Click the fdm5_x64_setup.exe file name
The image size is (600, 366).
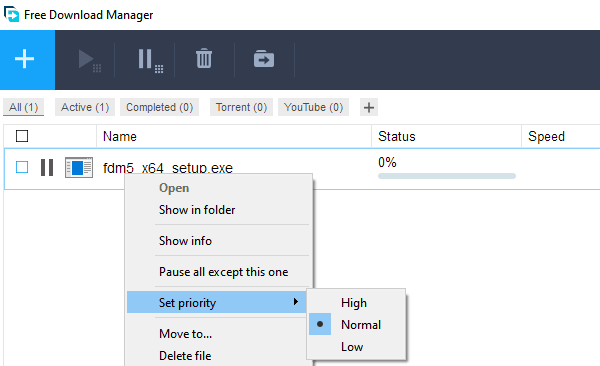coord(168,168)
